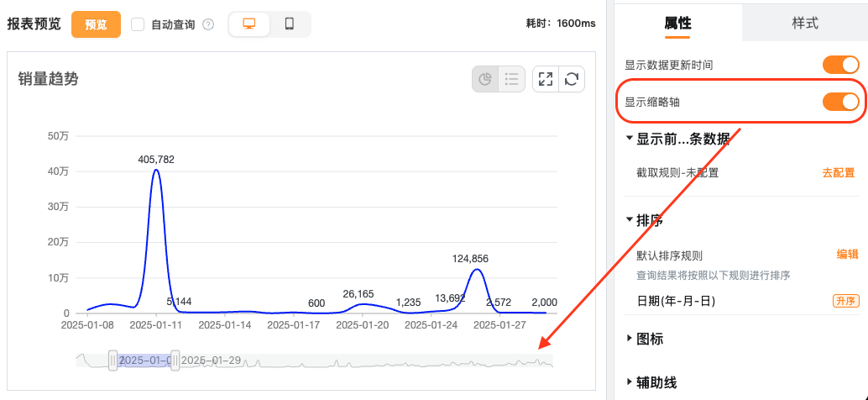
Task: Click the orange 预览 button
Action: pyautogui.click(x=96, y=24)
